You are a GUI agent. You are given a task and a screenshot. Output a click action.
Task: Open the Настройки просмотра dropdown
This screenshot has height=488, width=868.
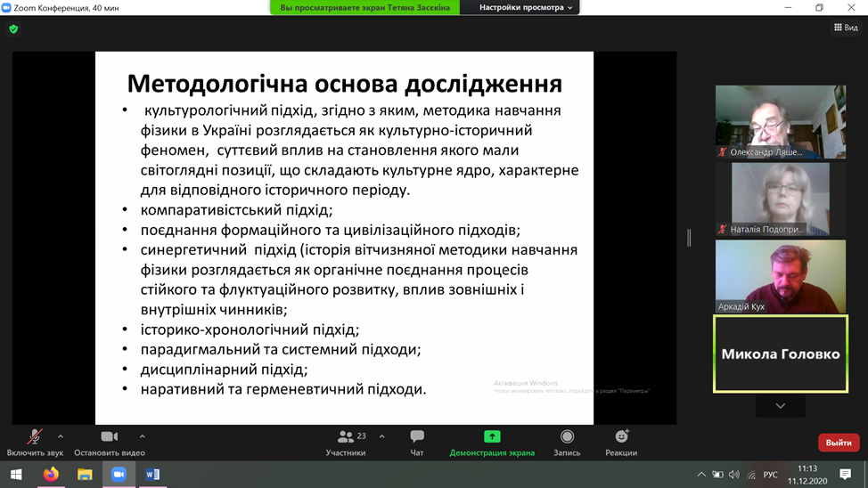click(x=526, y=8)
